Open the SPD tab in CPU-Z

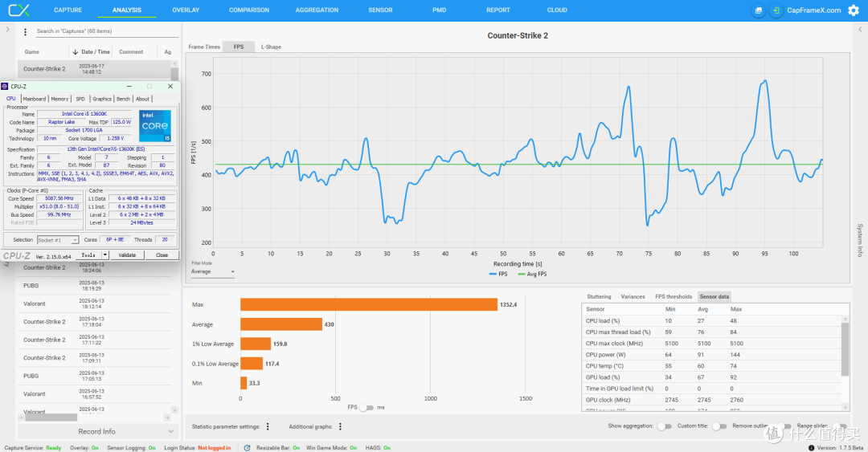click(x=80, y=99)
